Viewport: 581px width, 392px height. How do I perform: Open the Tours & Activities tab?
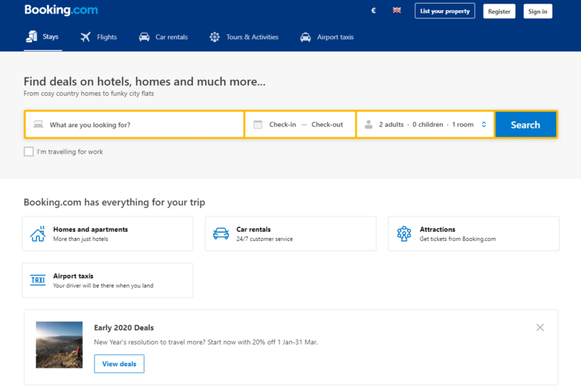tap(244, 37)
